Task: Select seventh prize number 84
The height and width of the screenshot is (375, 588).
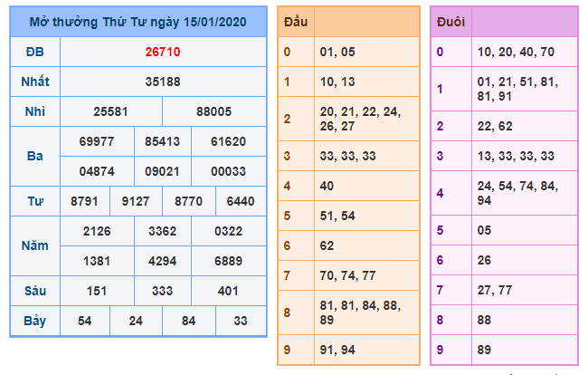Action: click(x=188, y=321)
